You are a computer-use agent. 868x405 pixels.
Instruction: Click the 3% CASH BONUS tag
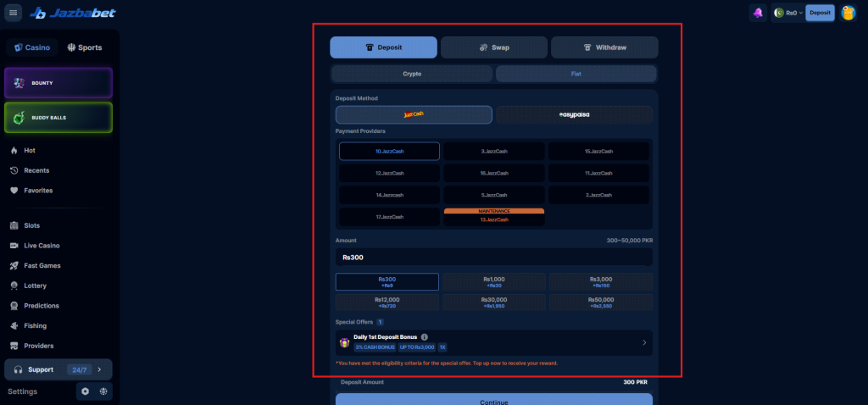pyautogui.click(x=376, y=347)
